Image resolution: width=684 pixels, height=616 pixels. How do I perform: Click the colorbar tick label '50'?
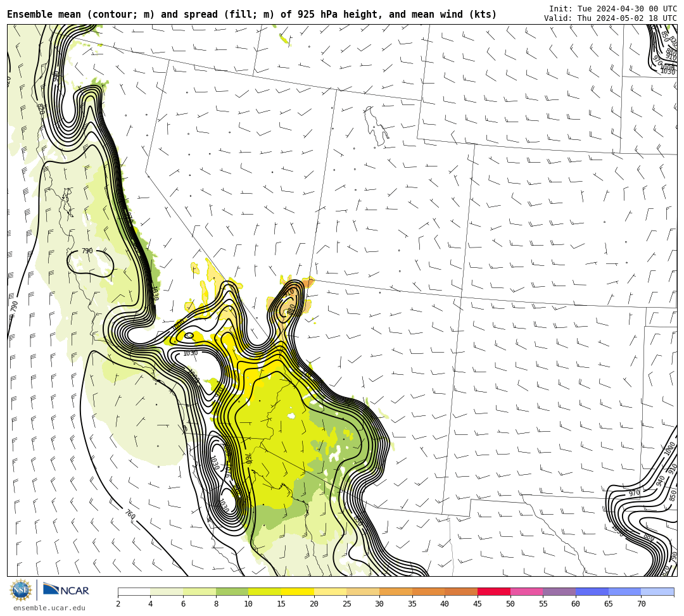[x=510, y=604]
